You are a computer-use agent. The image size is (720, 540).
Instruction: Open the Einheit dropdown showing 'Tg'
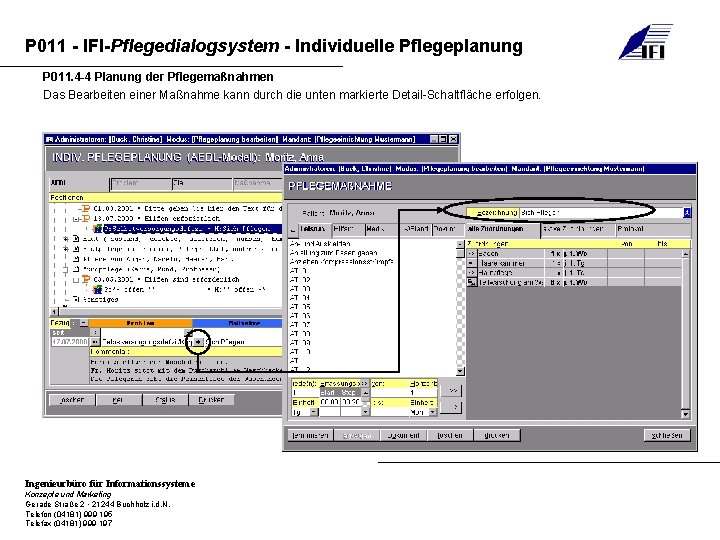314,412
